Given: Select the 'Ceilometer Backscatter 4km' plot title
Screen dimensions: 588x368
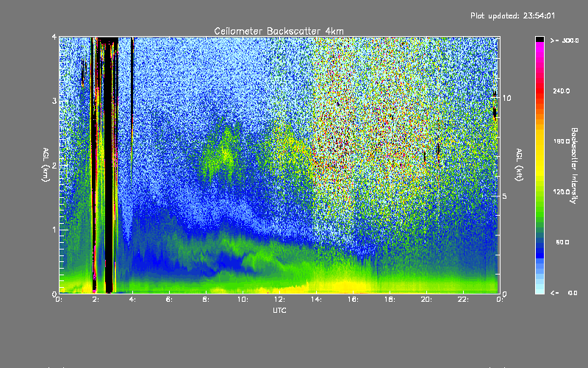Looking at the screenshot, I should pos(279,31).
